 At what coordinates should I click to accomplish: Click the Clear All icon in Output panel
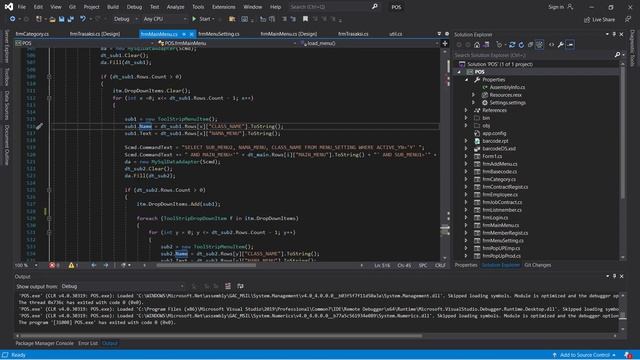point(228,286)
